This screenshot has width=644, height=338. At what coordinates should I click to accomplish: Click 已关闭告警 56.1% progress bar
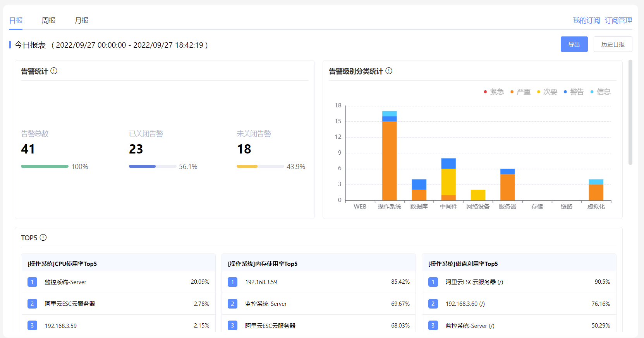[153, 166]
